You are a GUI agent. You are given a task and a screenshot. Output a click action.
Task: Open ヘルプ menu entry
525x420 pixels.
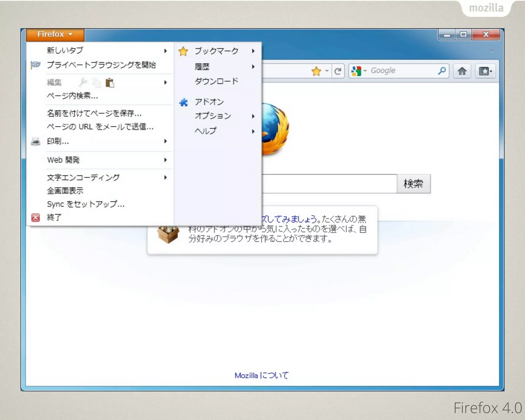click(206, 131)
